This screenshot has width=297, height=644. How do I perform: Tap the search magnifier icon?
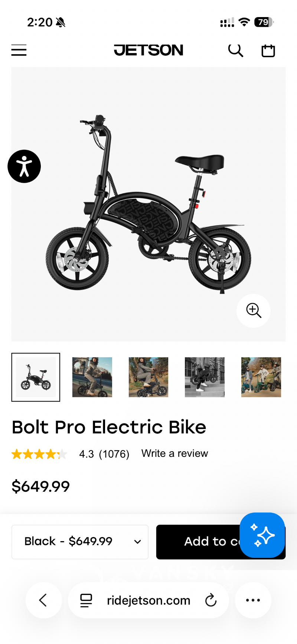pyautogui.click(x=235, y=50)
